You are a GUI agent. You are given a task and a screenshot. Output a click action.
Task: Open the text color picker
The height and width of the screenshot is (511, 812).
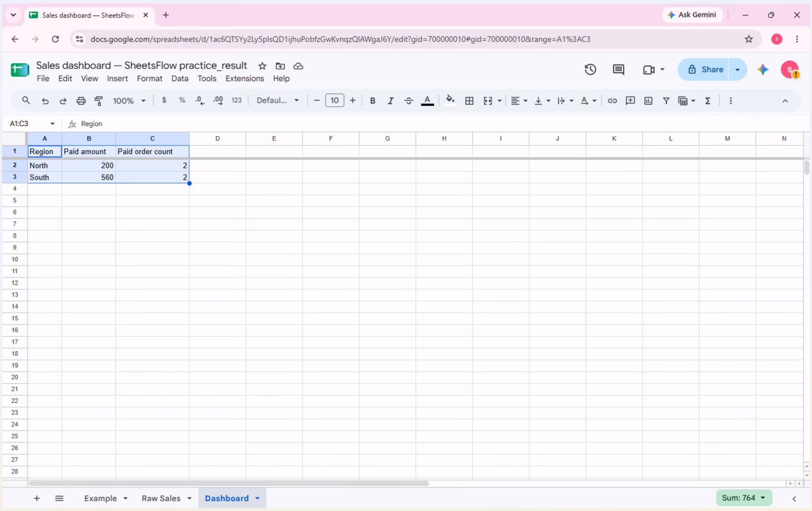point(427,101)
